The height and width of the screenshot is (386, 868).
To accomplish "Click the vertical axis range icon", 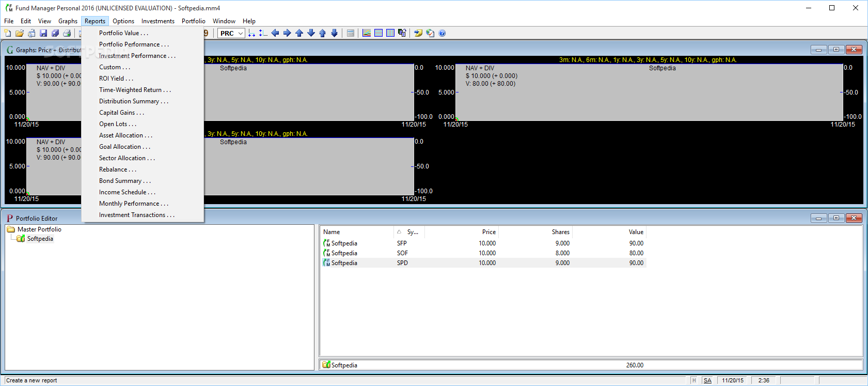I will tap(263, 33).
